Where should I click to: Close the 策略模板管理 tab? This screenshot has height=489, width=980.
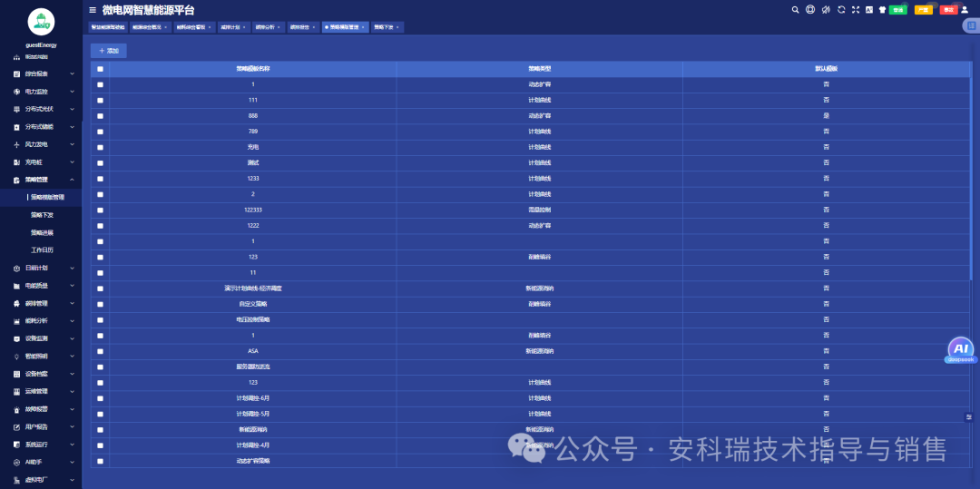(363, 27)
